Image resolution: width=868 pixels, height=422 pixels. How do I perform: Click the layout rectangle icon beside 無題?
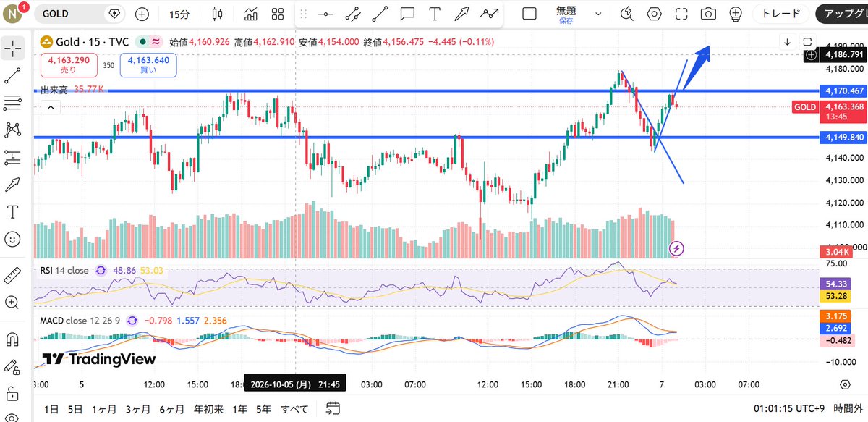click(x=529, y=14)
